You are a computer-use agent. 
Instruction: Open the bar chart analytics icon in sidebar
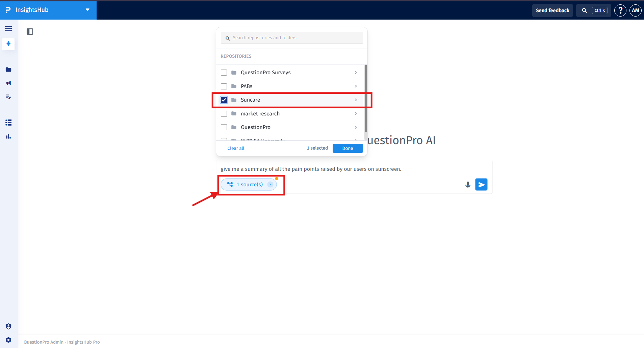8,136
